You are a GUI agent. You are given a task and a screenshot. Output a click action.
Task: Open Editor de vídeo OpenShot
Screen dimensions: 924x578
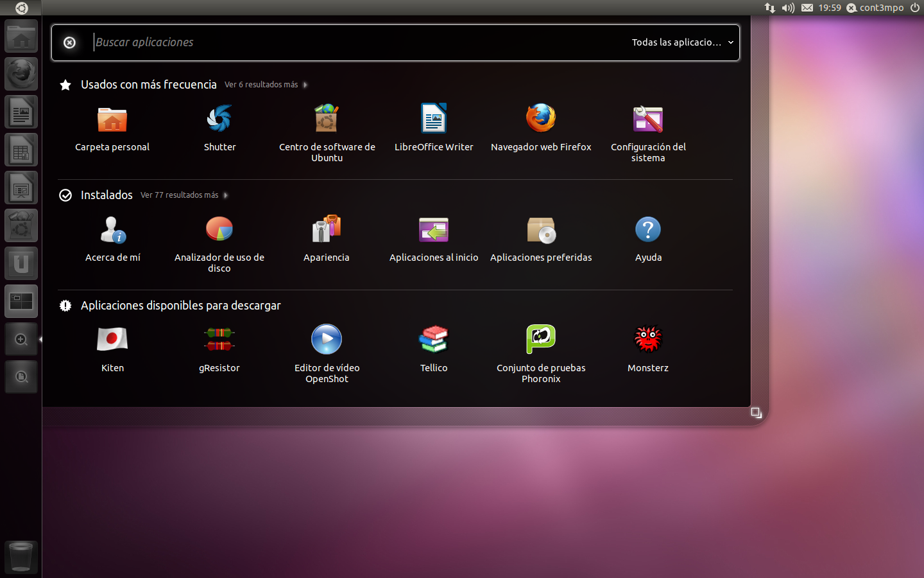[327, 340]
